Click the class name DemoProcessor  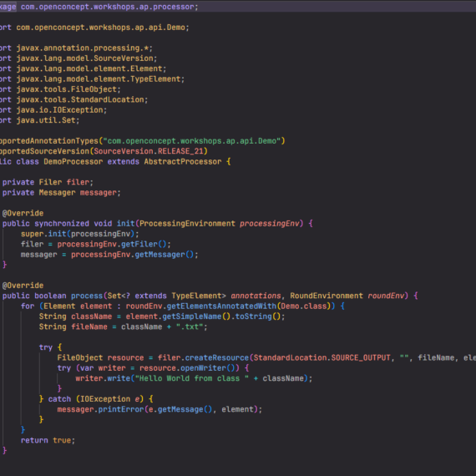73,161
